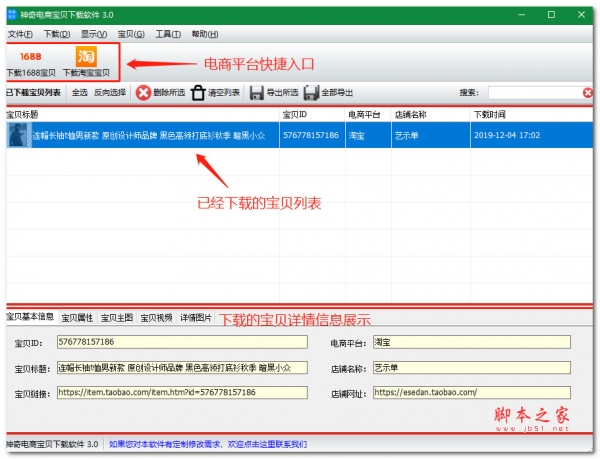Click the Taobao orange 淘 icon
600x459 pixels.
tap(86, 57)
